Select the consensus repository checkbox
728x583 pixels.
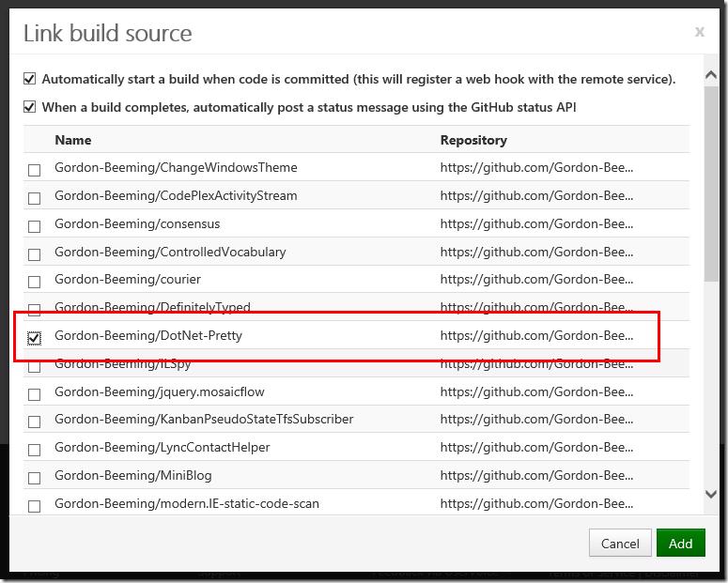tap(34, 226)
